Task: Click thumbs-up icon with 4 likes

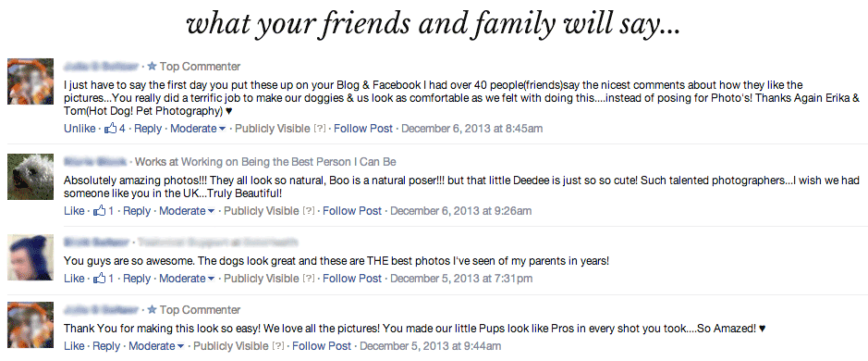Action: pos(111,129)
